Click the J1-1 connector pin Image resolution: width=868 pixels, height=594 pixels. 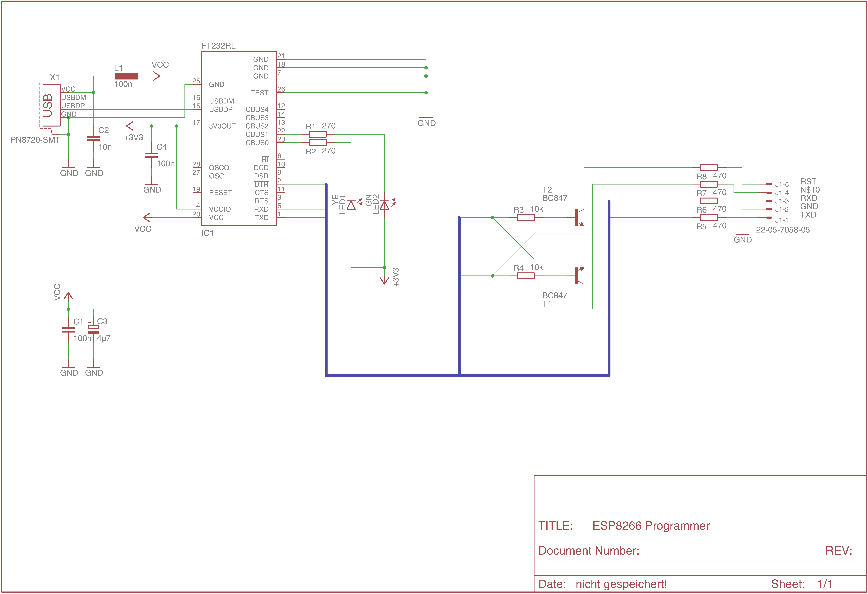769,218
